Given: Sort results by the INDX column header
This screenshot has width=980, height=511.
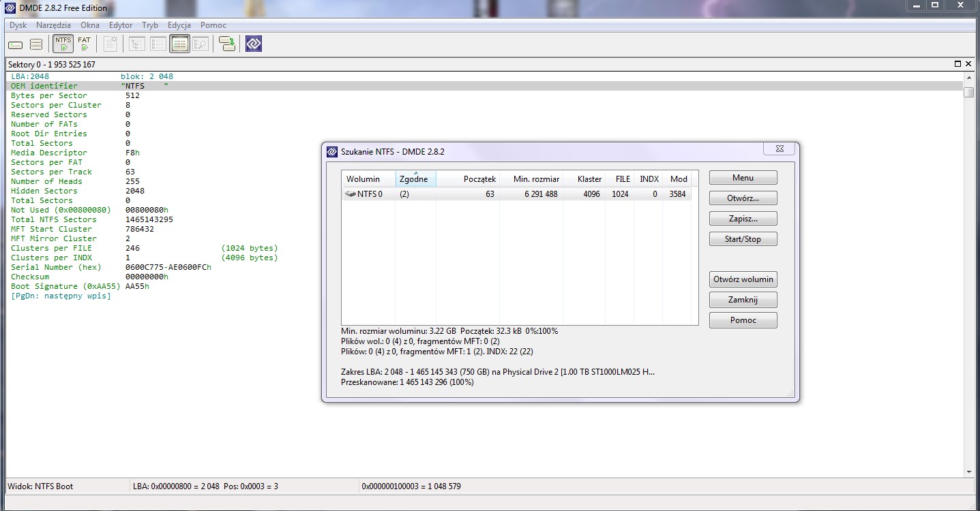Looking at the screenshot, I should pyautogui.click(x=648, y=179).
